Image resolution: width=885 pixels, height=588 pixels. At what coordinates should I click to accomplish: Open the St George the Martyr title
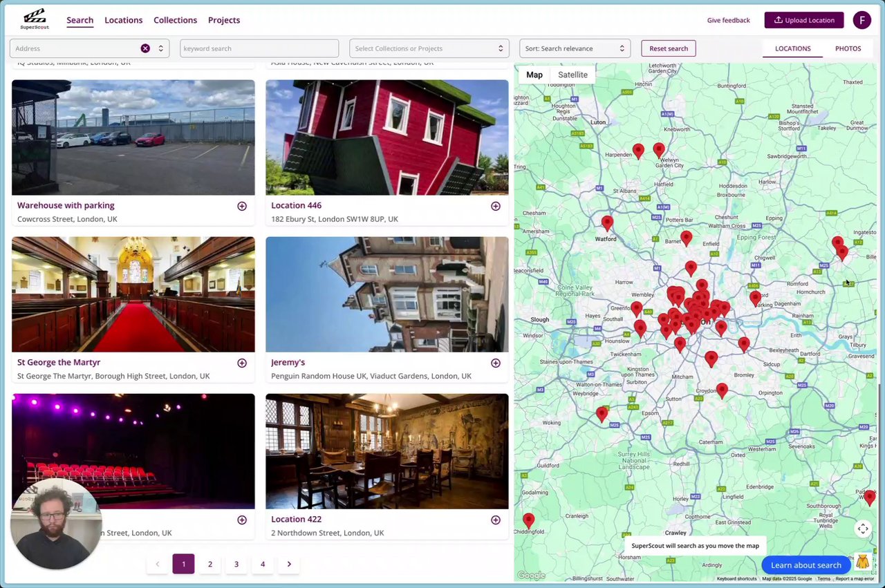59,362
